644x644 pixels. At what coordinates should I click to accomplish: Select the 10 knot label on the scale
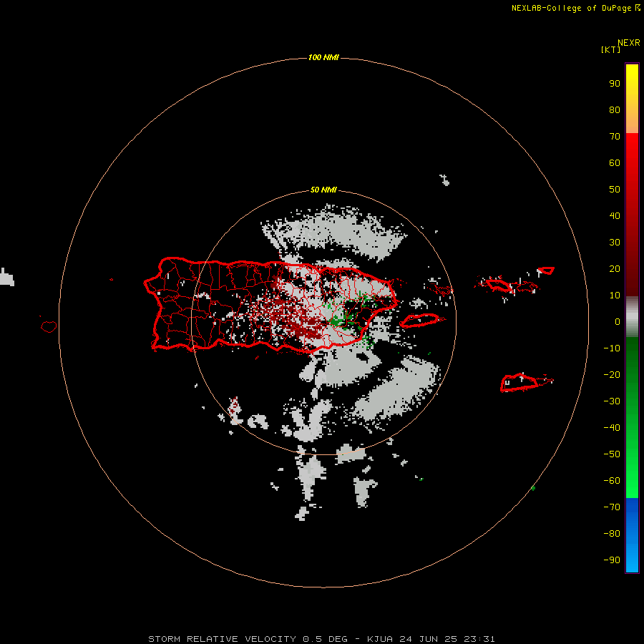click(x=615, y=296)
